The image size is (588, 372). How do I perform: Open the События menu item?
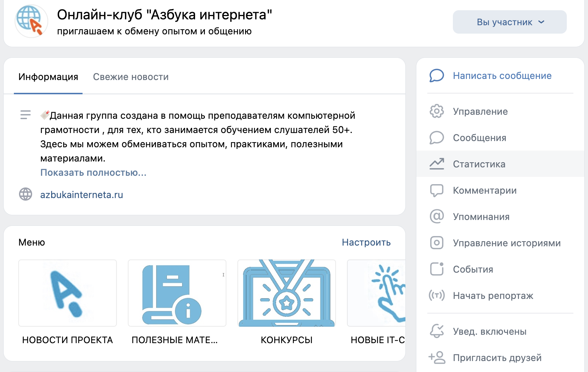[x=500, y=269]
